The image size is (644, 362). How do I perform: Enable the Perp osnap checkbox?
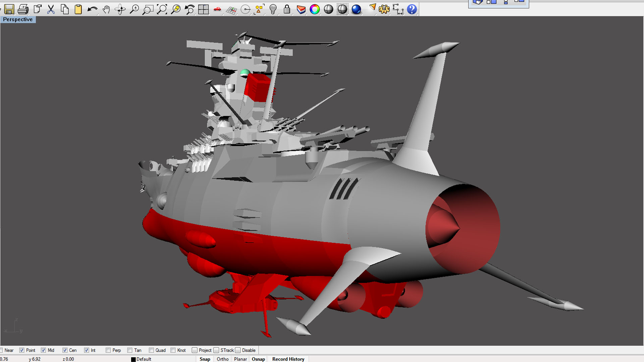pos(108,350)
